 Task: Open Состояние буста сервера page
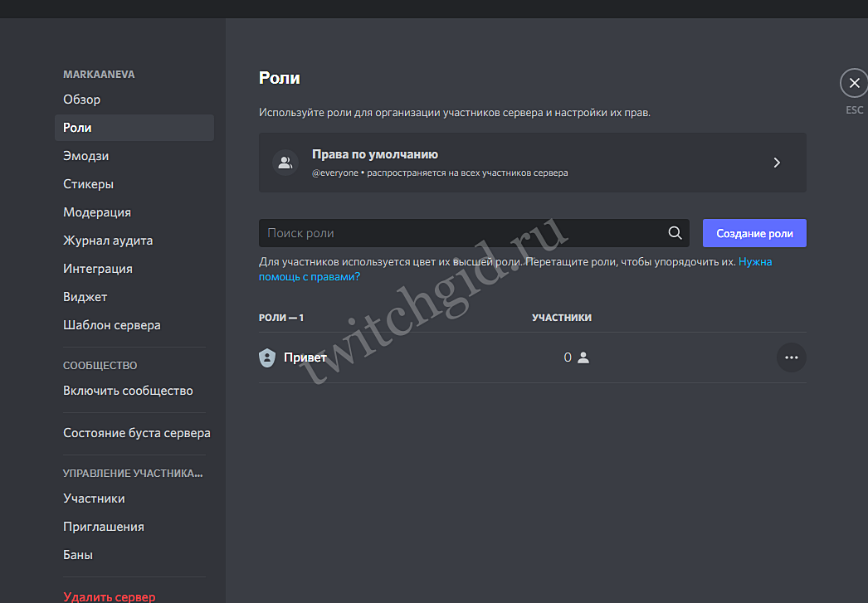tap(137, 433)
